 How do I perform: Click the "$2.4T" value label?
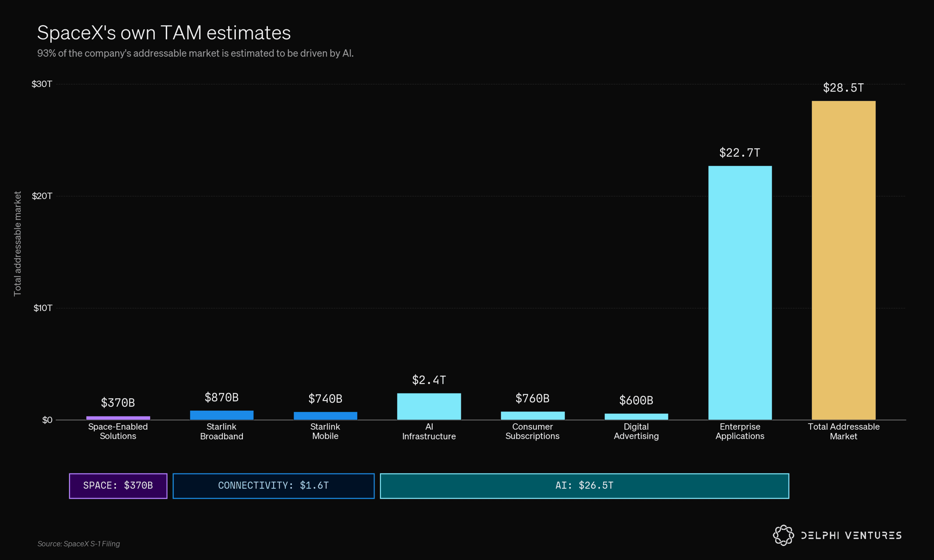point(429,380)
